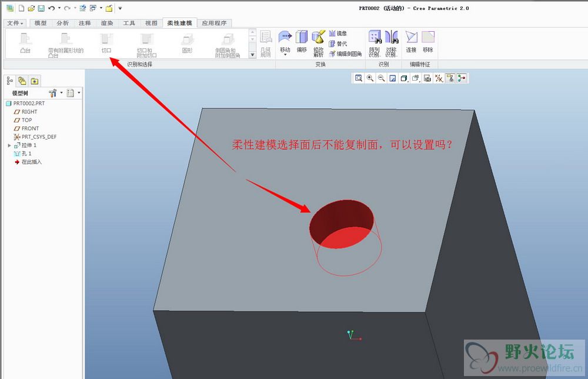Viewport: 588px width, 379px height.
Task: Switch to the 视图 tab
Action: (151, 23)
